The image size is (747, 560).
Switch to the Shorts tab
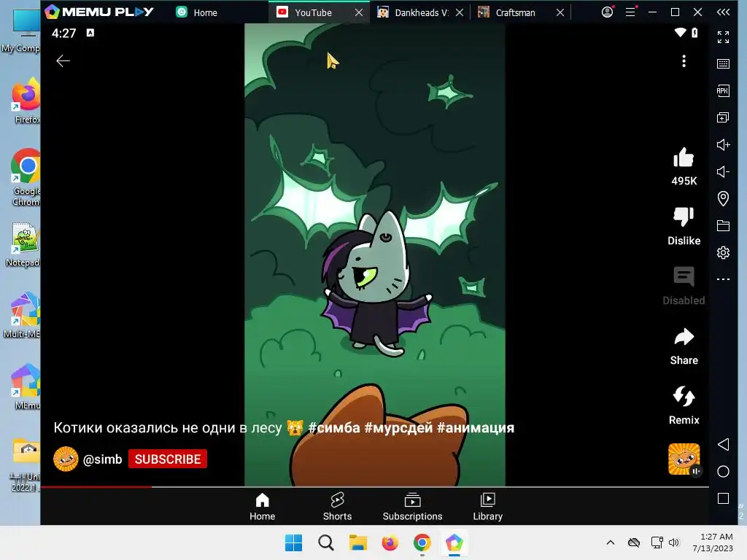click(x=337, y=507)
